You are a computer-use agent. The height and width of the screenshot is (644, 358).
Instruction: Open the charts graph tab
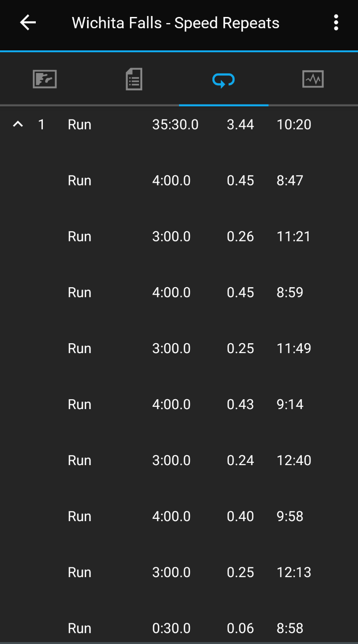click(x=313, y=79)
